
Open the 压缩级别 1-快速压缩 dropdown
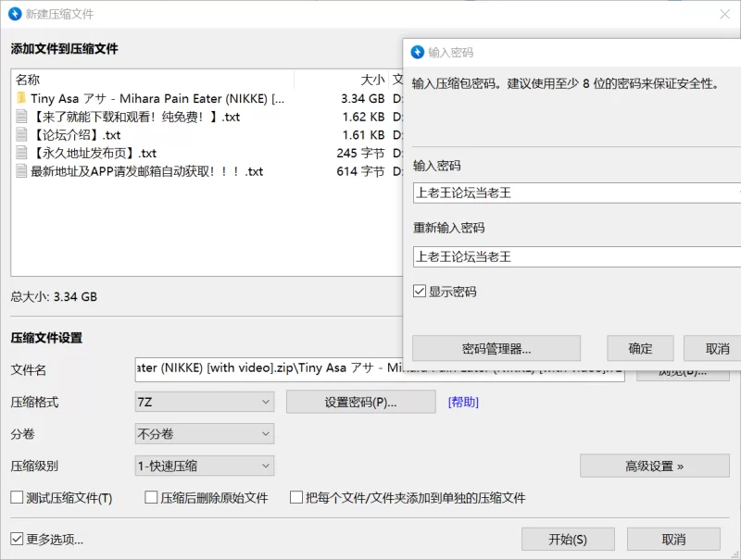[204, 467]
